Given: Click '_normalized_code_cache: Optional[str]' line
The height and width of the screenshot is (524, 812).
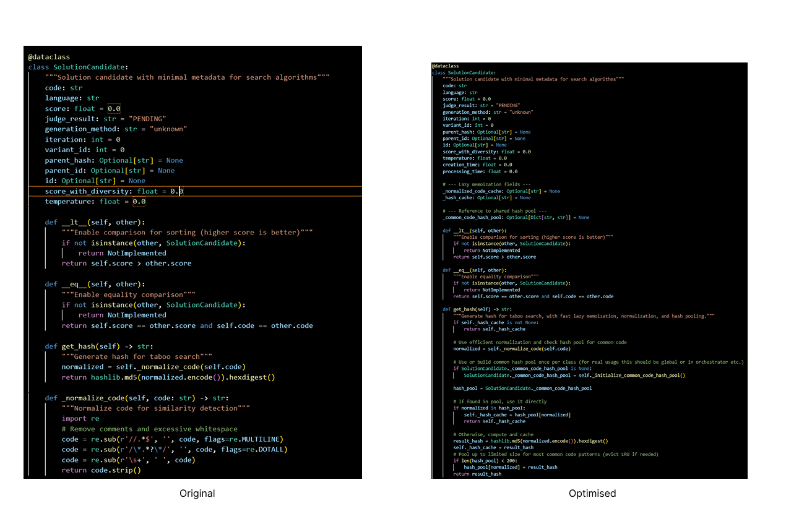Looking at the screenshot, I should pyautogui.click(x=501, y=191).
